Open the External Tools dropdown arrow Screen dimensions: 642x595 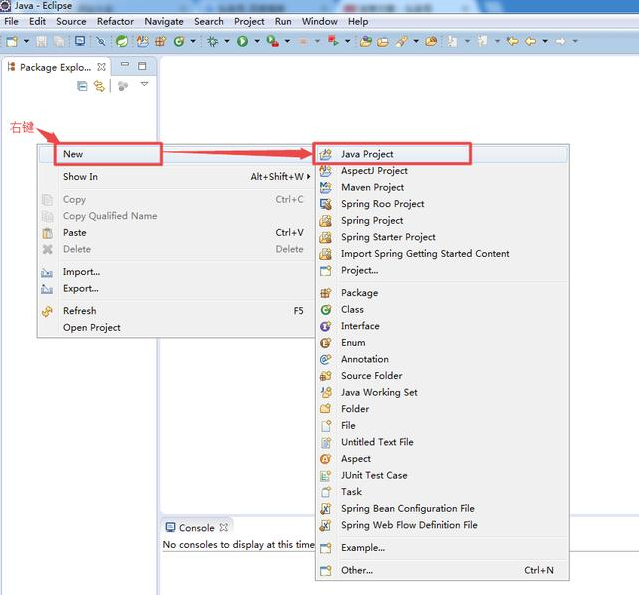click(287, 41)
